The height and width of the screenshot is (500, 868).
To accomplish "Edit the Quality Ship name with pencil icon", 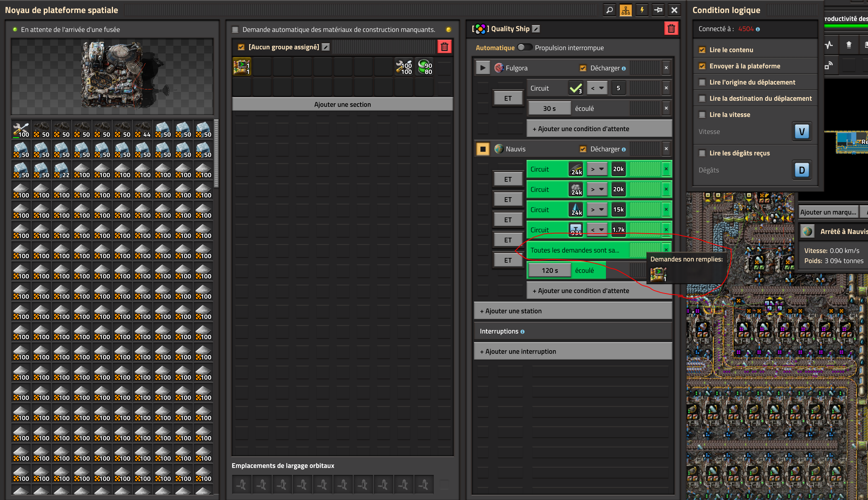I will [536, 29].
